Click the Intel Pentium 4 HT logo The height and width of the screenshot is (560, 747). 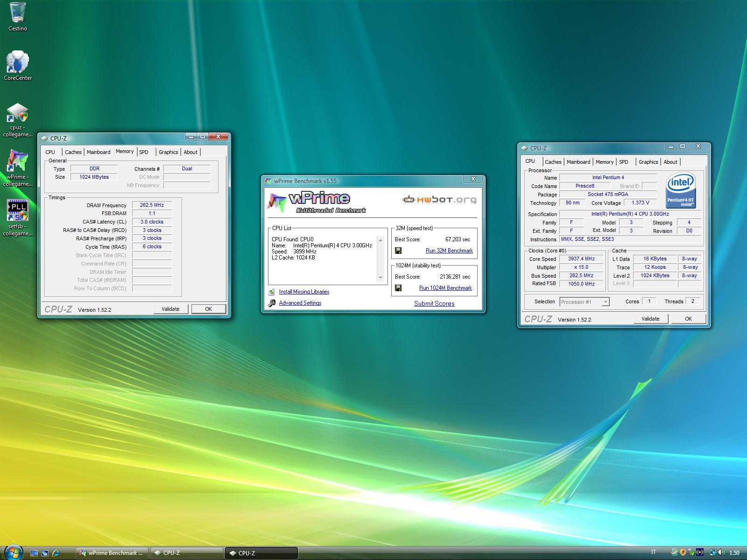[x=681, y=190]
